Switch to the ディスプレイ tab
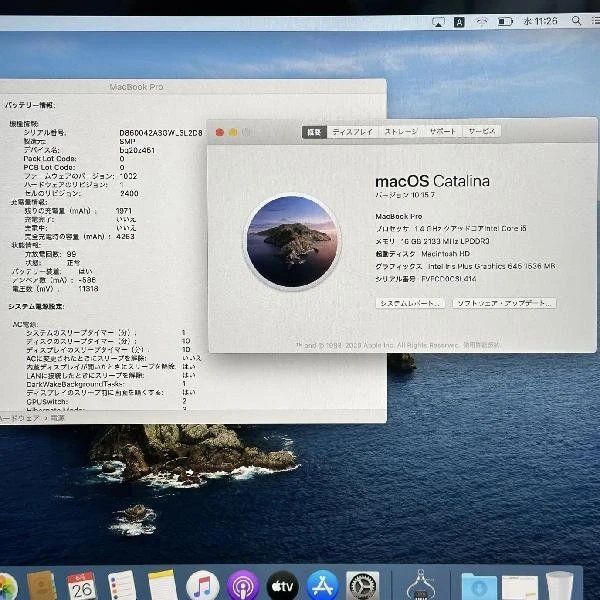600x600 pixels. pyautogui.click(x=352, y=131)
